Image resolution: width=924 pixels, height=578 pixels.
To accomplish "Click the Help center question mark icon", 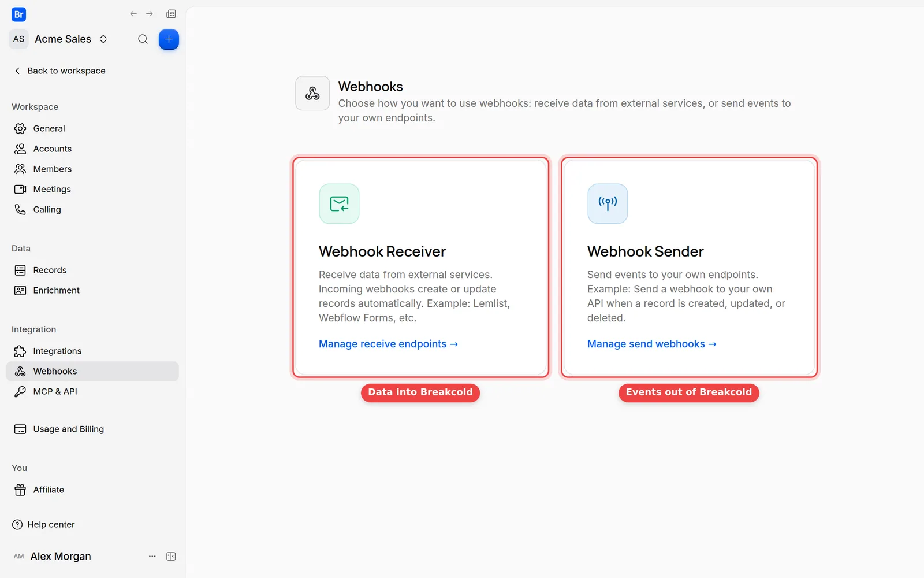I will tap(17, 524).
